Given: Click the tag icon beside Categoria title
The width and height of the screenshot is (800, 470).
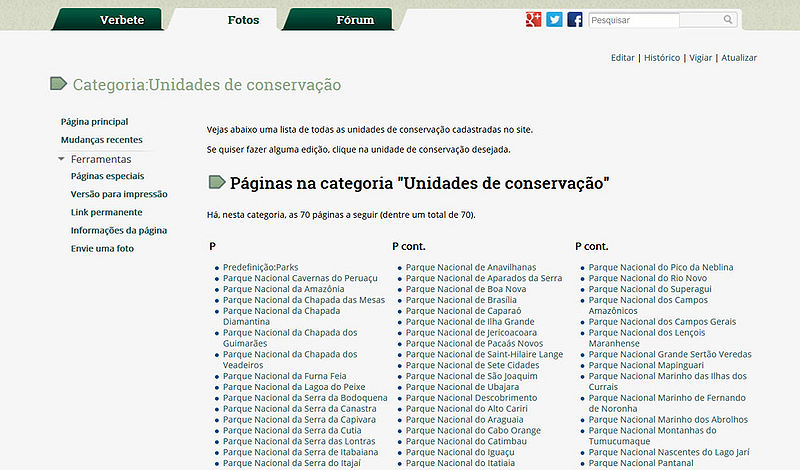Looking at the screenshot, I should [58, 83].
